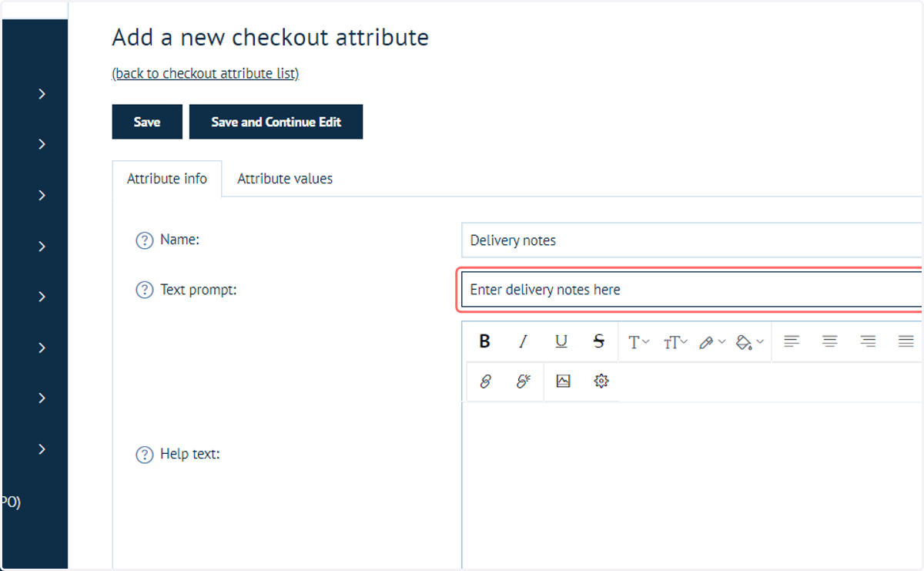Click the Text prompt: label text
Image resolution: width=924 pixels, height=571 pixels.
199,291
